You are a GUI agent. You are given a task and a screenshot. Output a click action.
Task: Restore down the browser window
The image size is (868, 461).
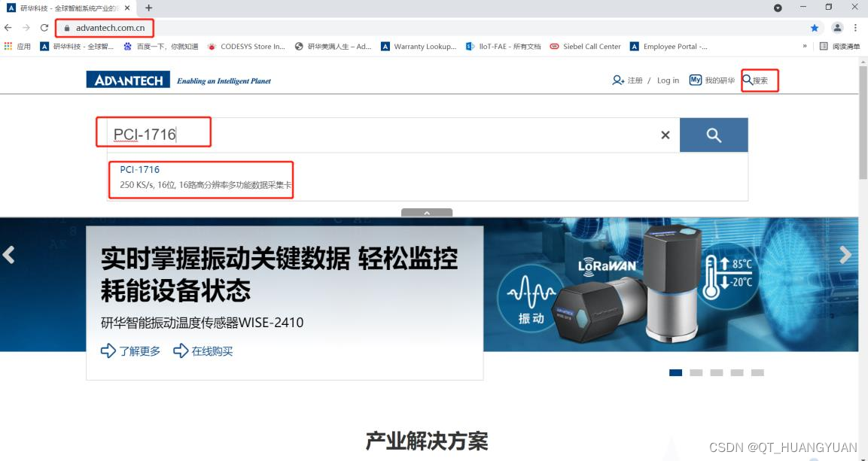829,8
